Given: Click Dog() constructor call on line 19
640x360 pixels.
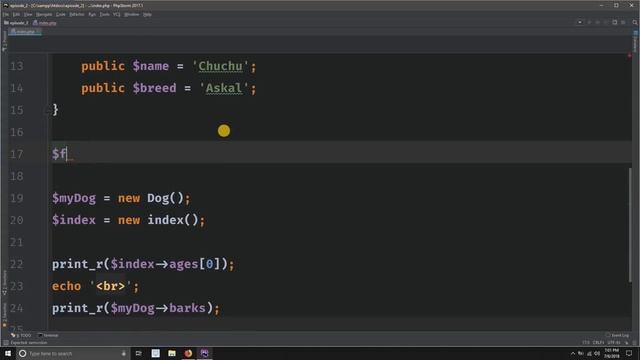Looking at the screenshot, I should click(x=166, y=198).
